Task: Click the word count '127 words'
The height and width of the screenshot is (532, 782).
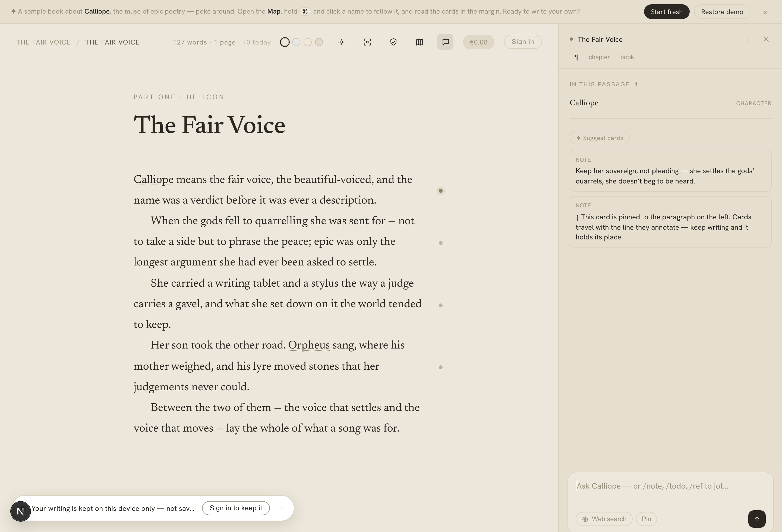Action: [190, 42]
